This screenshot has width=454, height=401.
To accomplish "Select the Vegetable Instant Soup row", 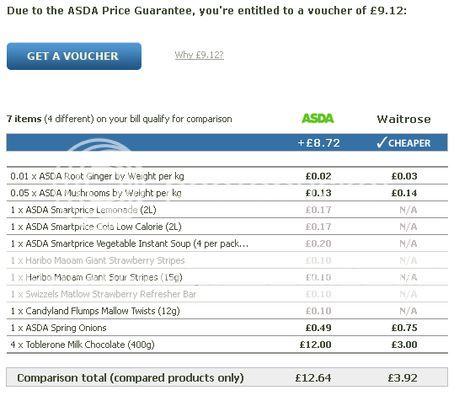I will pyautogui.click(x=227, y=243).
